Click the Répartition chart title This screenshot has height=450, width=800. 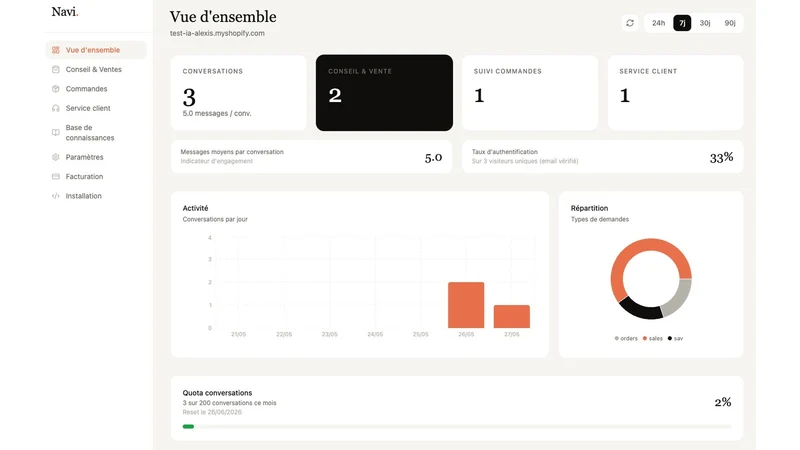click(x=589, y=208)
